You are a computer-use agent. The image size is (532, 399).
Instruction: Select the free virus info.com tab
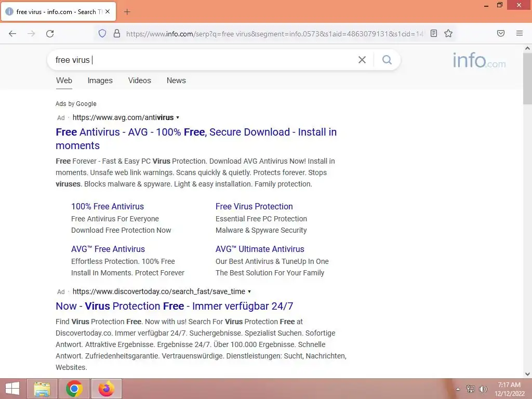[x=58, y=12]
